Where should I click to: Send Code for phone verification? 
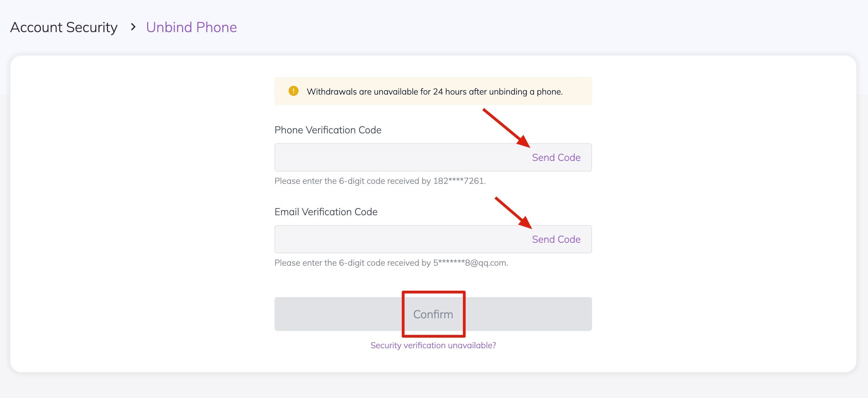tap(556, 157)
